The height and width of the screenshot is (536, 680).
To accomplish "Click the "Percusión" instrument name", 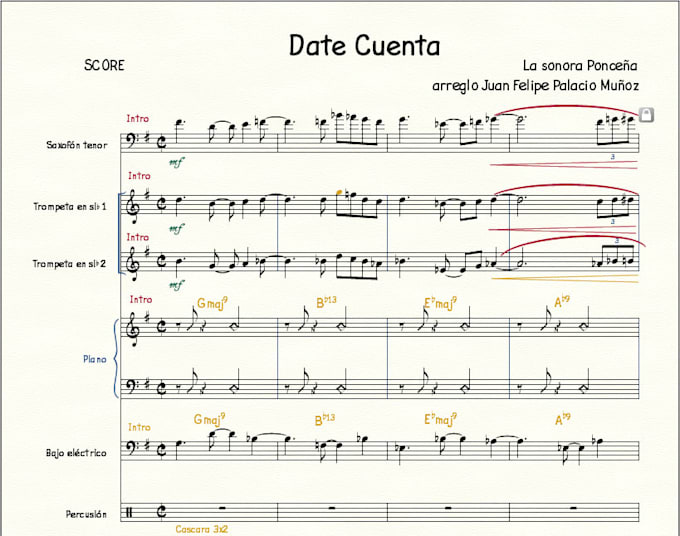I will [86, 514].
